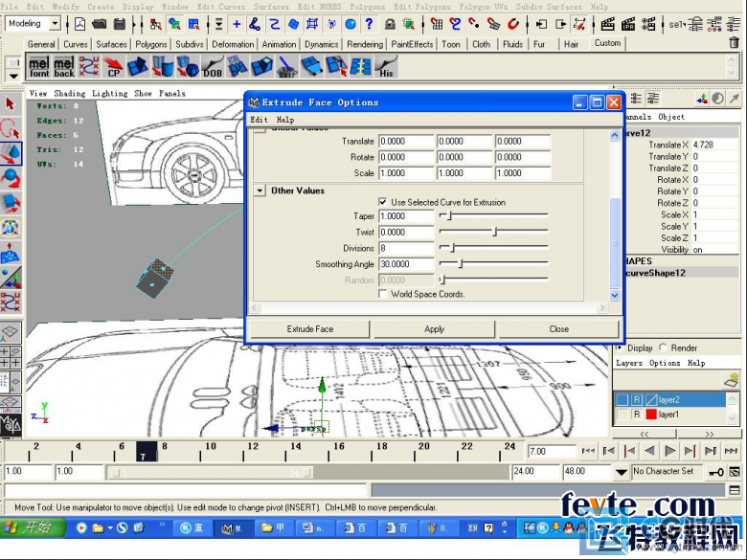Click the shelf trash can icon
The width and height of the screenshot is (747, 560).
(x=735, y=43)
